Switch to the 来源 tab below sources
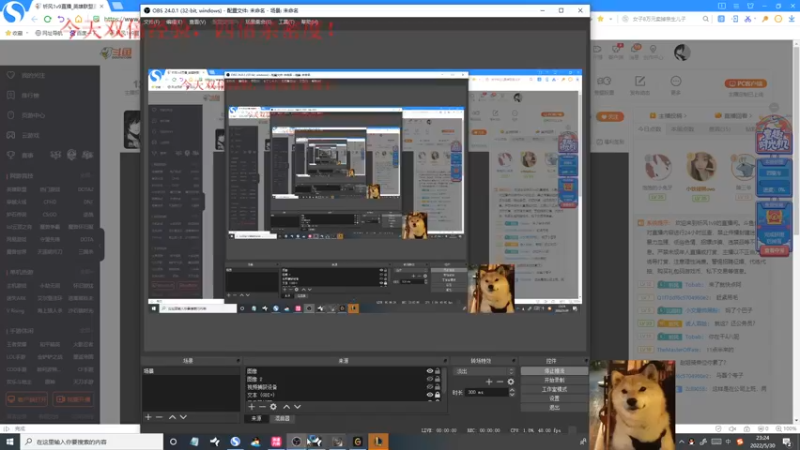This screenshot has height=450, width=800. pyautogui.click(x=257, y=418)
